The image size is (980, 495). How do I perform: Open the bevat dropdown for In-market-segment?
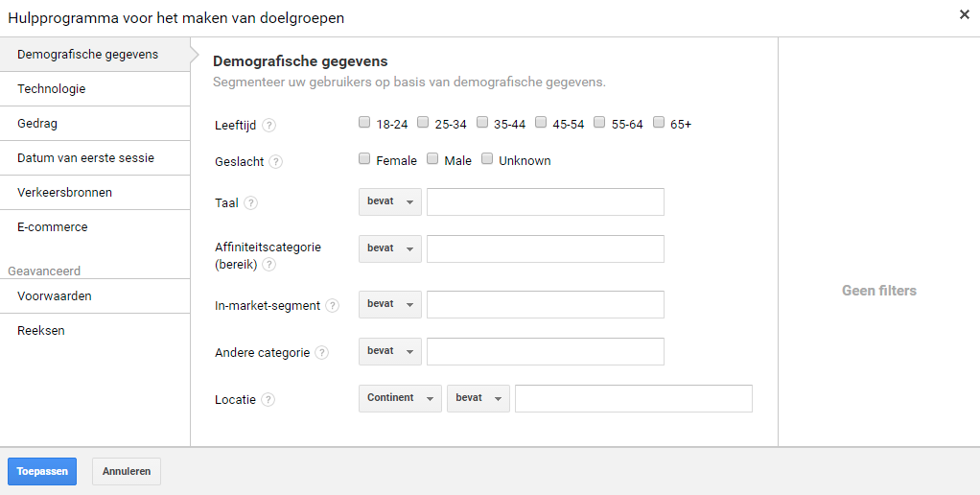(x=390, y=304)
